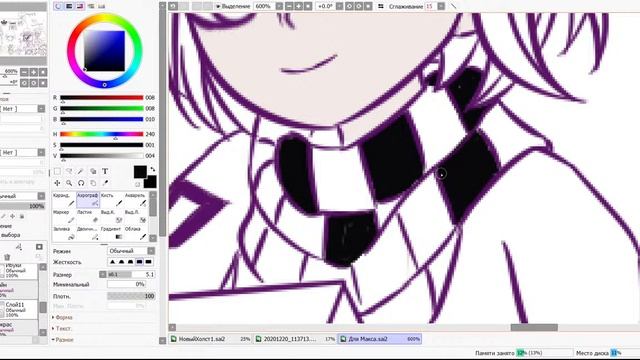640x360 pixels.
Task: Select the hardest flat brush edge shape
Action: click(149, 262)
